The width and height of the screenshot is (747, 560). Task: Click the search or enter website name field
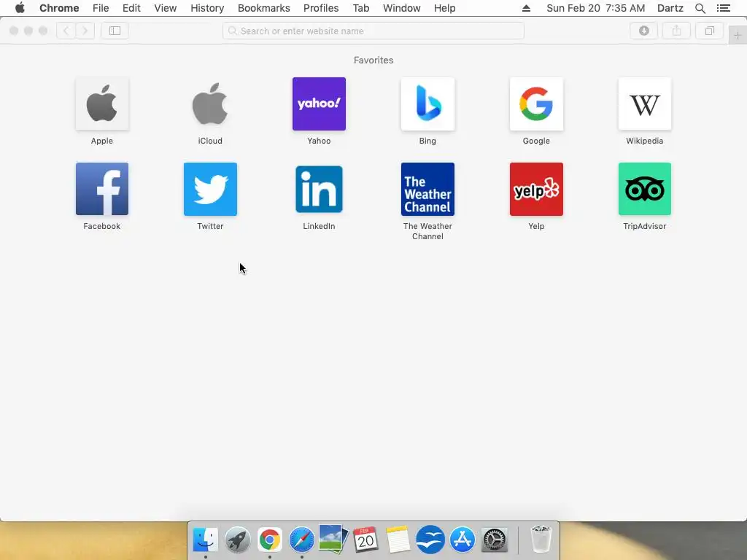(373, 31)
